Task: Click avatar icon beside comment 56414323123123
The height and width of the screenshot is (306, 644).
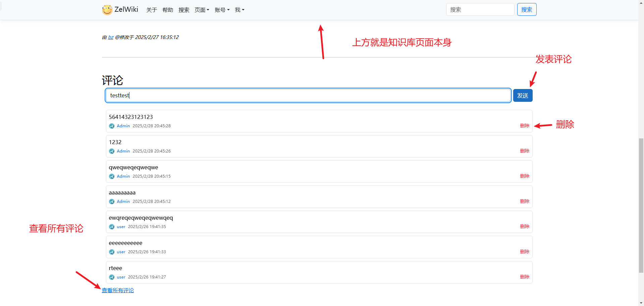Action: [112, 126]
